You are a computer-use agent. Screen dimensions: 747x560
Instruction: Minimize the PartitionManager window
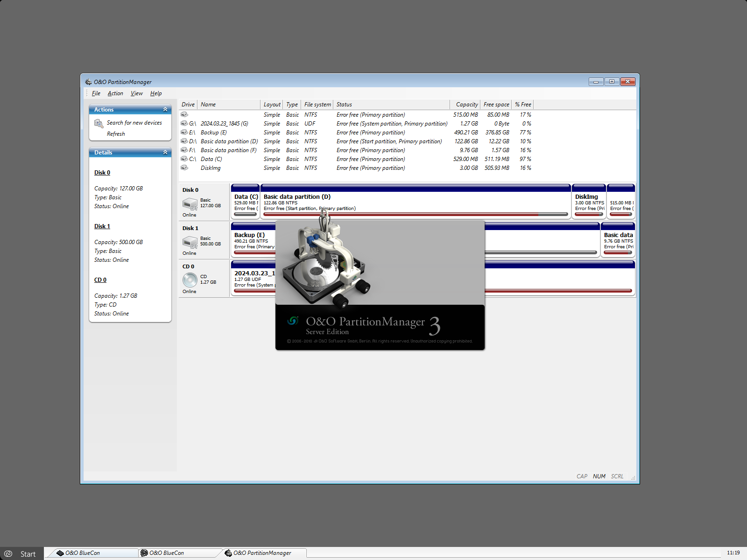[596, 82]
